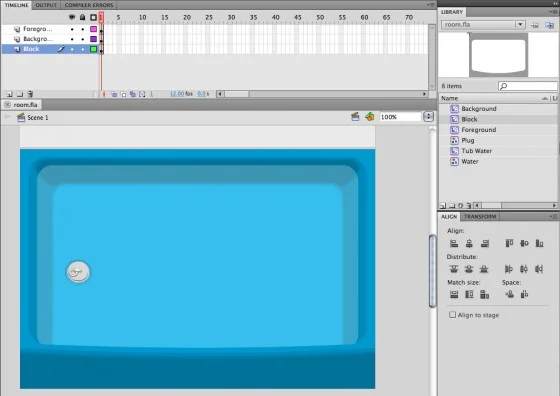
Task: Delete the selected timeline layer
Action: click(30, 94)
